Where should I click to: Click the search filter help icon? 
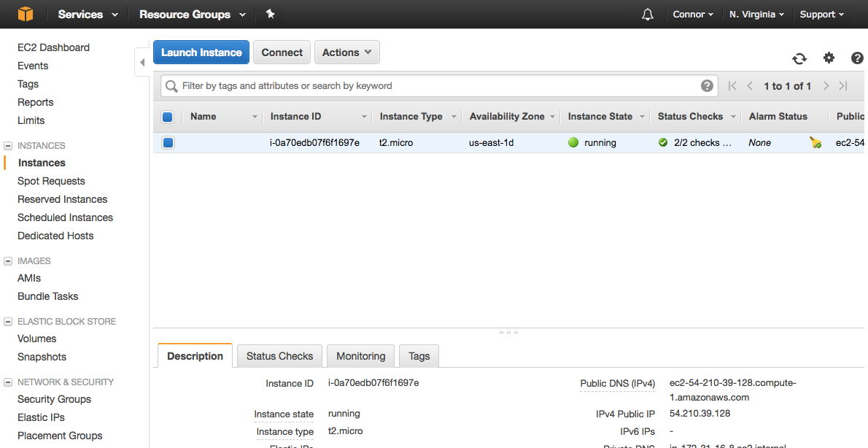tap(707, 86)
